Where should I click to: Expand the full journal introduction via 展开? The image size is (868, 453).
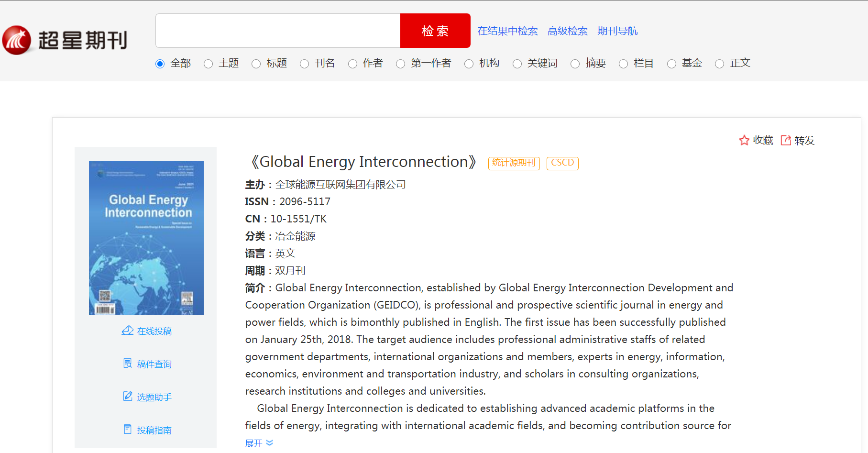[259, 443]
